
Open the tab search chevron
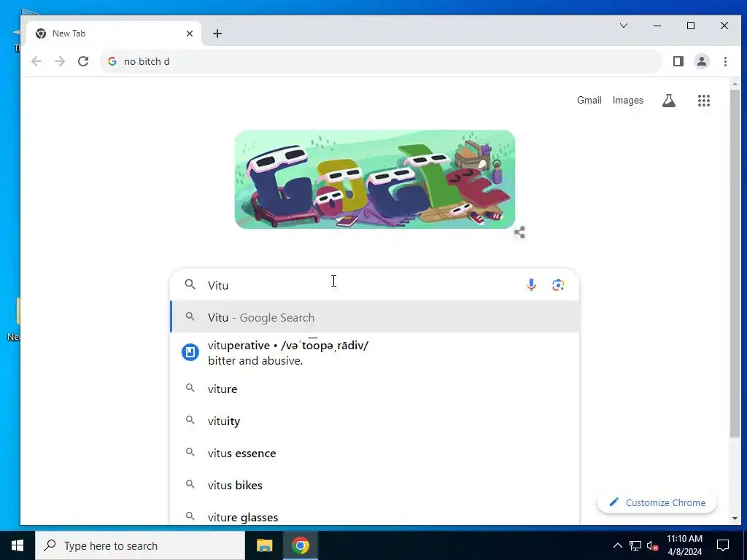tap(623, 26)
